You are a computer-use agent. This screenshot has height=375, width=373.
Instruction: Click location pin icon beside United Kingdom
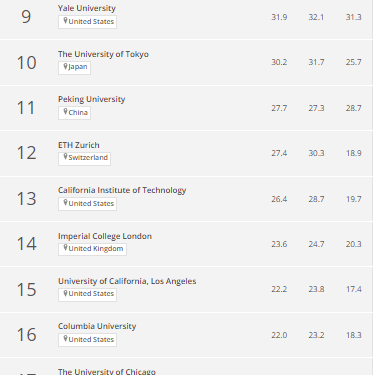(65, 248)
